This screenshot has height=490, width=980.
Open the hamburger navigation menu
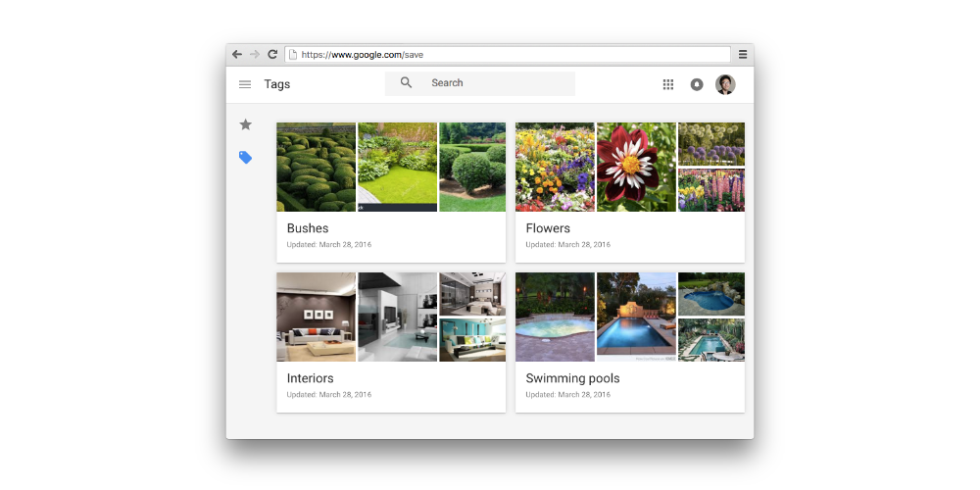click(245, 84)
